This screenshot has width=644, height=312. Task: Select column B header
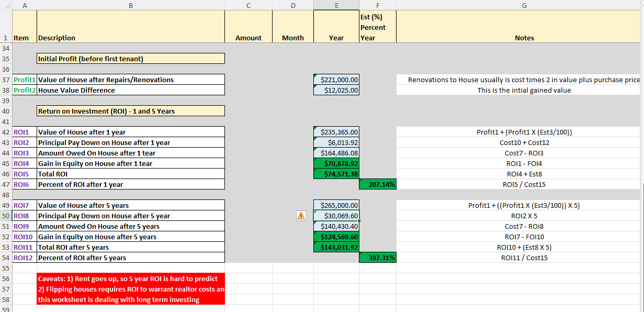coord(130,5)
